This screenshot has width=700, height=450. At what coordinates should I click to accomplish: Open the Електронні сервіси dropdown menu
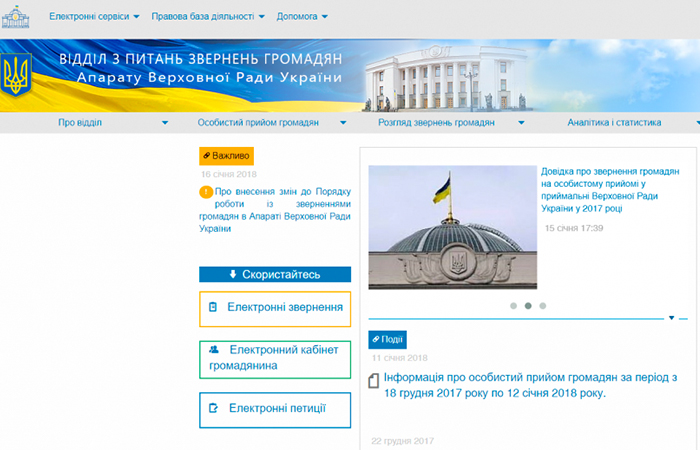(94, 17)
